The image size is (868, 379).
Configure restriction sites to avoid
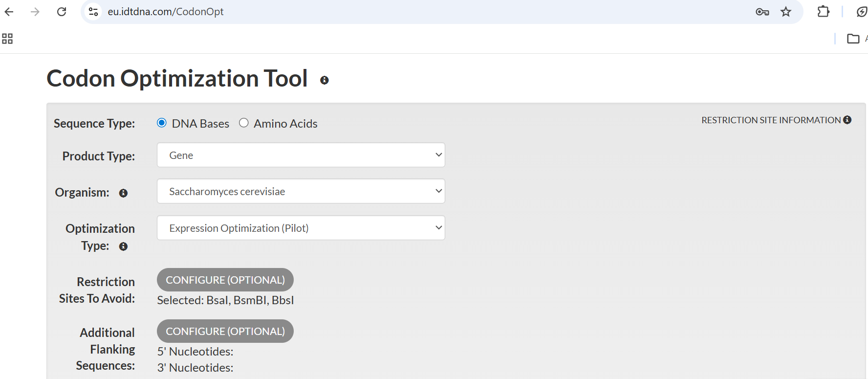[x=225, y=280]
